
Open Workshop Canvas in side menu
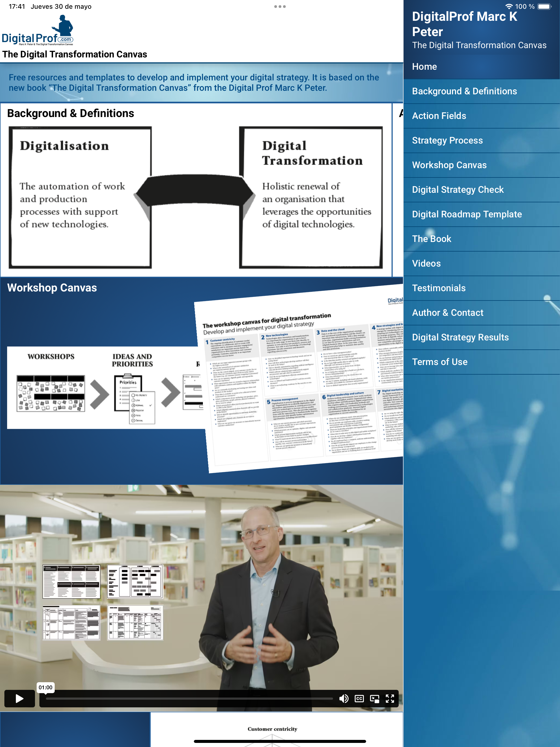[x=482, y=165]
